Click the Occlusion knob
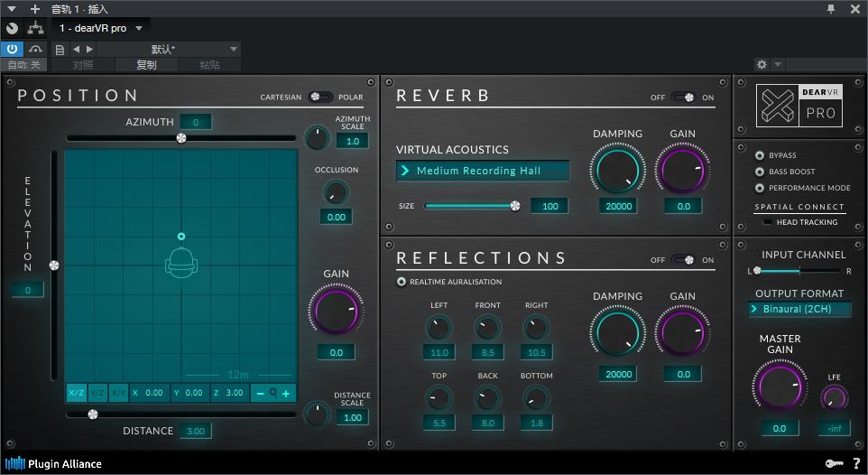Image resolution: width=868 pixels, height=475 pixels. coord(336,192)
